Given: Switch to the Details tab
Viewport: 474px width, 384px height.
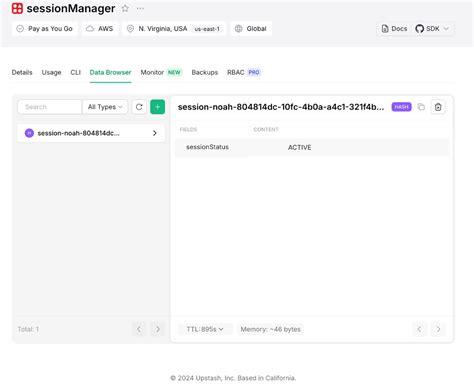Looking at the screenshot, I should point(22,72).
